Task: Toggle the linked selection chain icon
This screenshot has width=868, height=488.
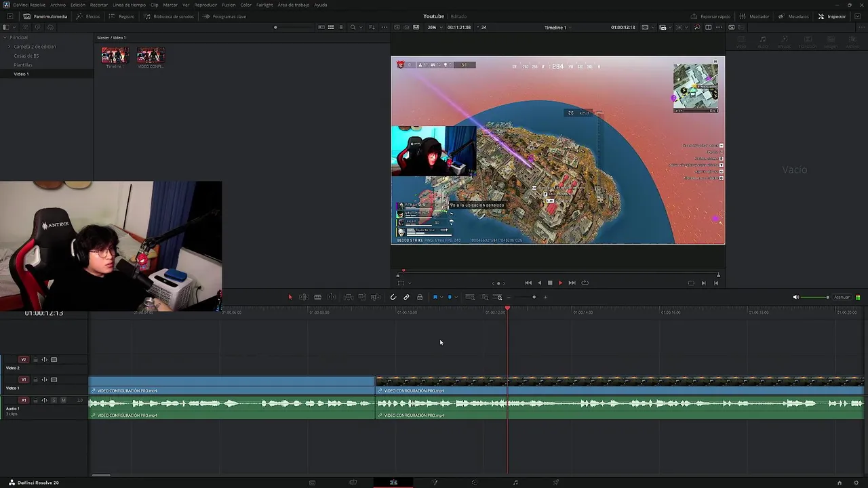Action: point(406,297)
